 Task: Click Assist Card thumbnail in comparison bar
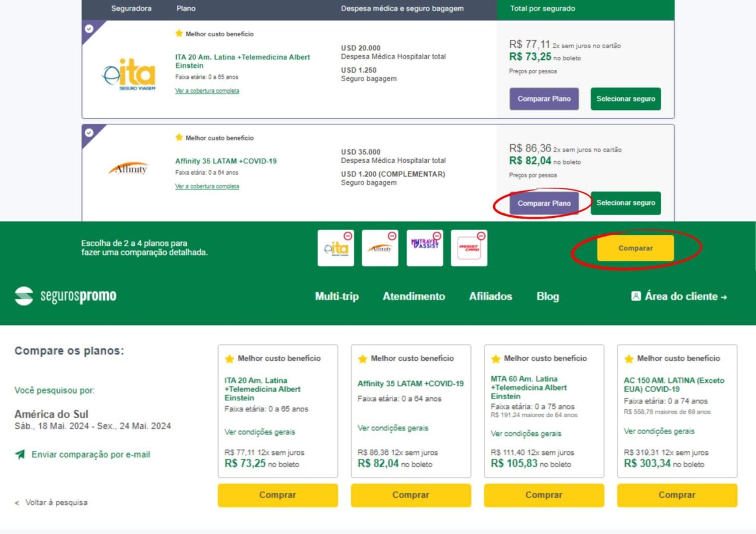[x=469, y=248]
